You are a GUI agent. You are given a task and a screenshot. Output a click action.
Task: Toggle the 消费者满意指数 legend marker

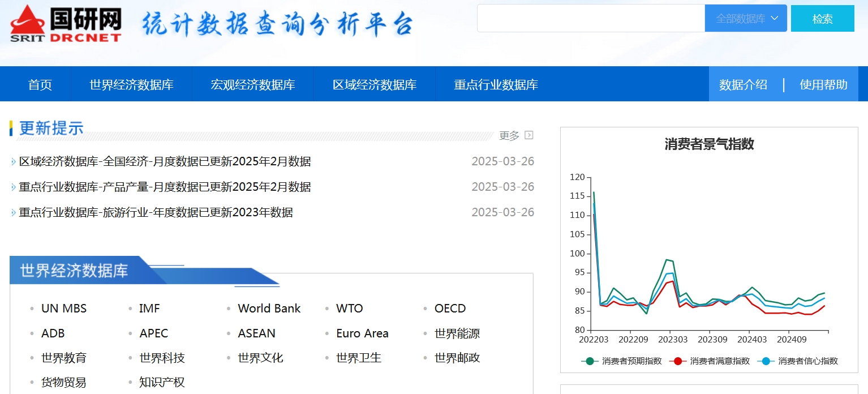[678, 361]
